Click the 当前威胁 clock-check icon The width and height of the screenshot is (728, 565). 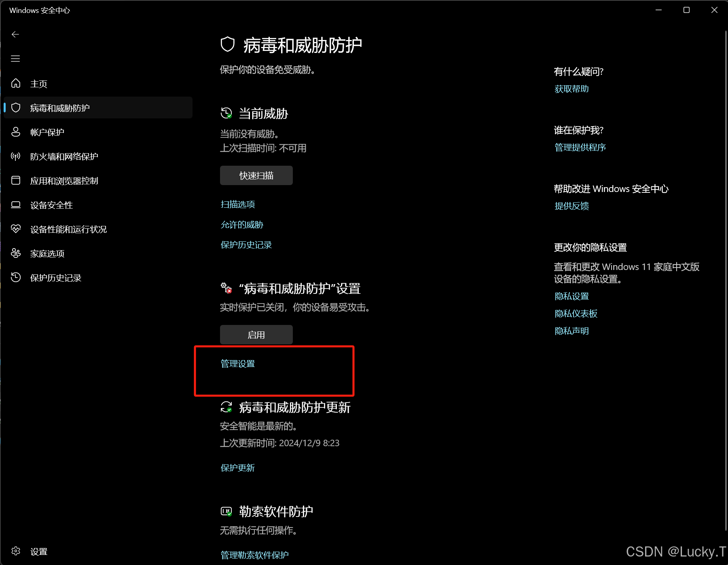[x=226, y=113]
